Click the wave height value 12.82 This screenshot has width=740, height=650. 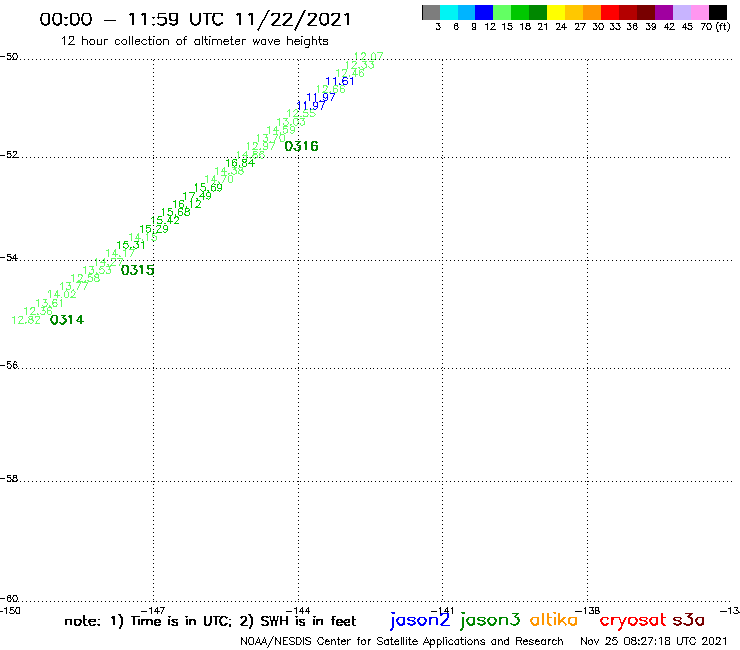[x=26, y=320]
